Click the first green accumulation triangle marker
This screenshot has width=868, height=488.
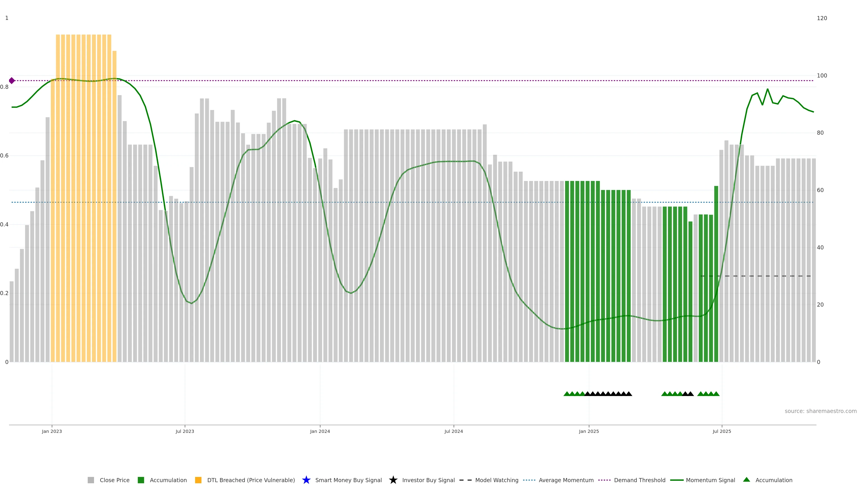point(567,394)
